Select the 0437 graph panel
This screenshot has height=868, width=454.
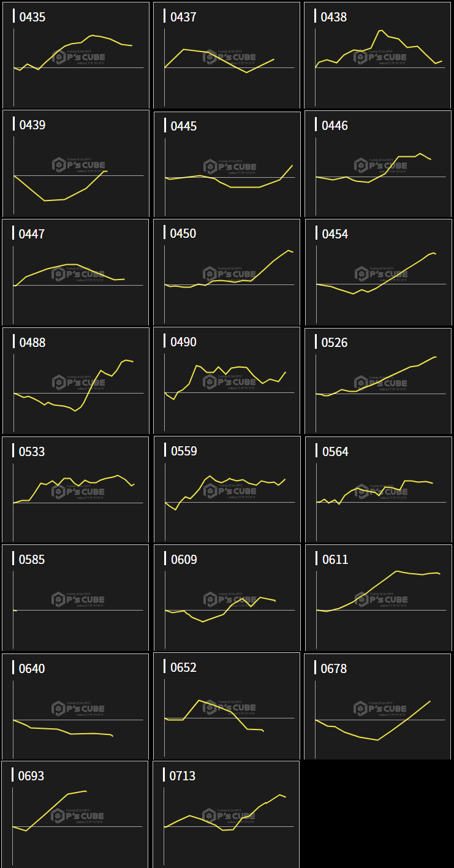(227, 55)
